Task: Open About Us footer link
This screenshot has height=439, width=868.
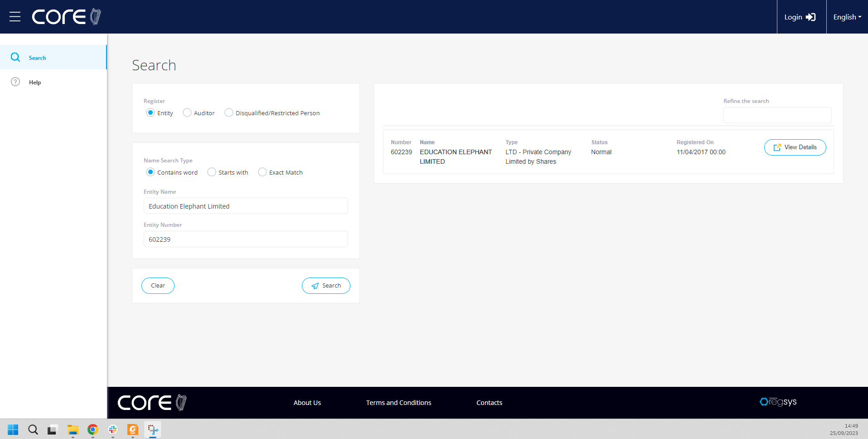Action: coord(307,403)
